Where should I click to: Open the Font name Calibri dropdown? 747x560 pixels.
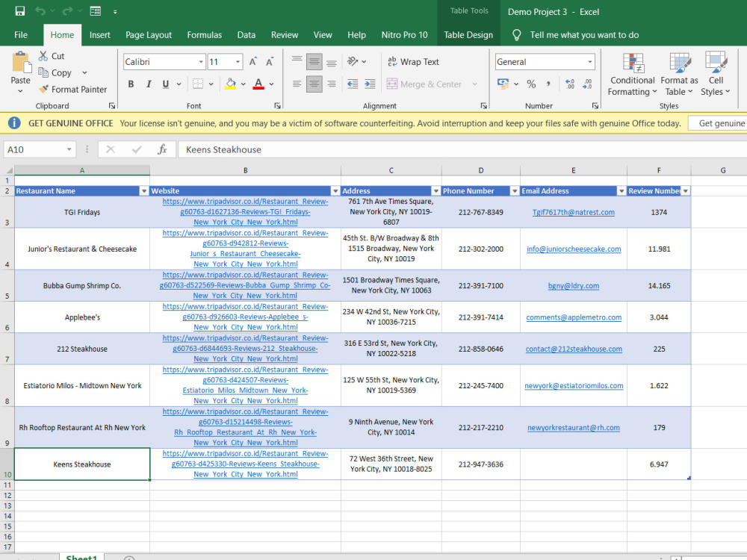click(200, 62)
